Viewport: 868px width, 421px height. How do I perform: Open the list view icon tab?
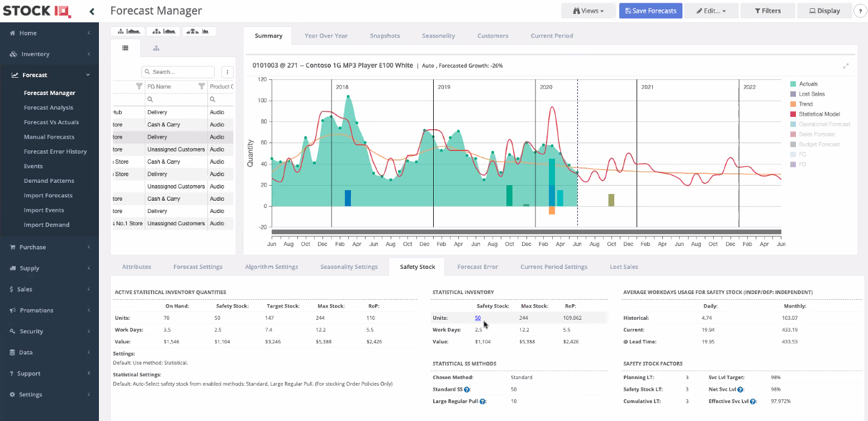point(125,48)
